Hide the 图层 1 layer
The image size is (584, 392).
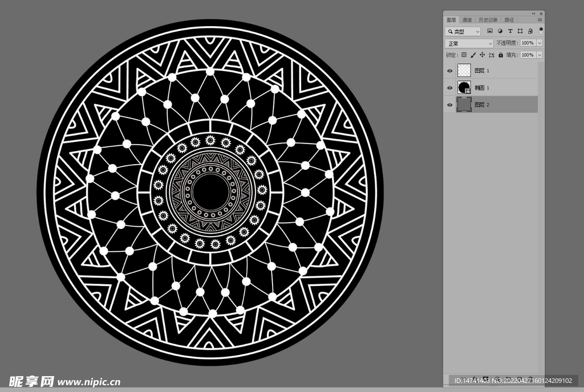click(x=450, y=71)
